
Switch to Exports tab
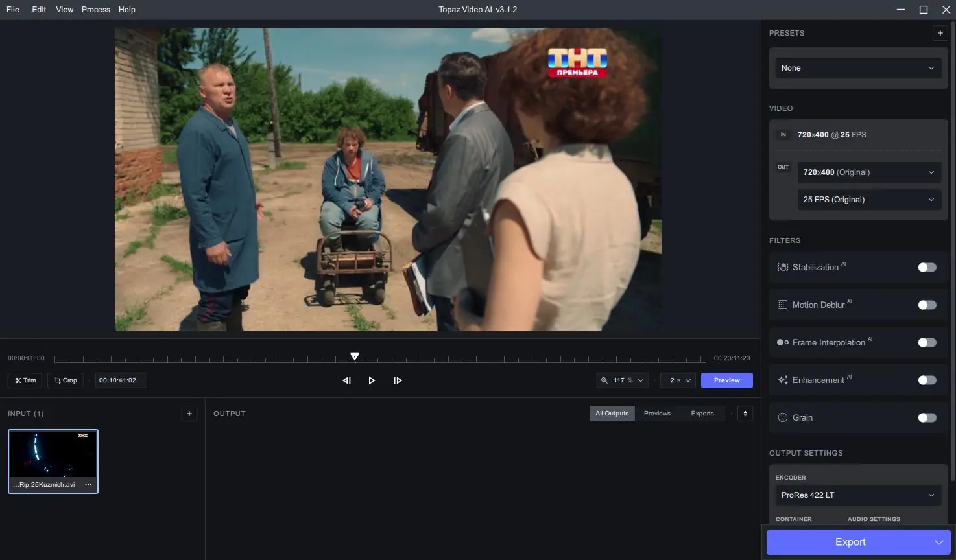tap(702, 414)
